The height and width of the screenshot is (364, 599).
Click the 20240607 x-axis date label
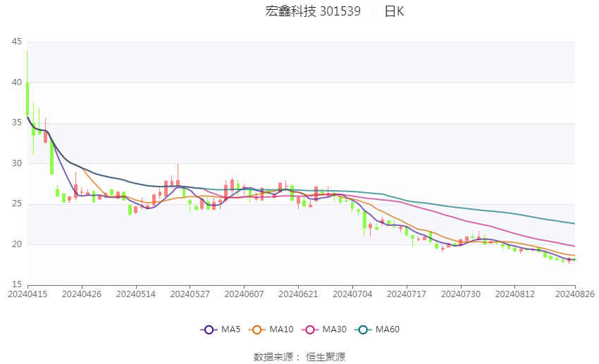point(244,294)
